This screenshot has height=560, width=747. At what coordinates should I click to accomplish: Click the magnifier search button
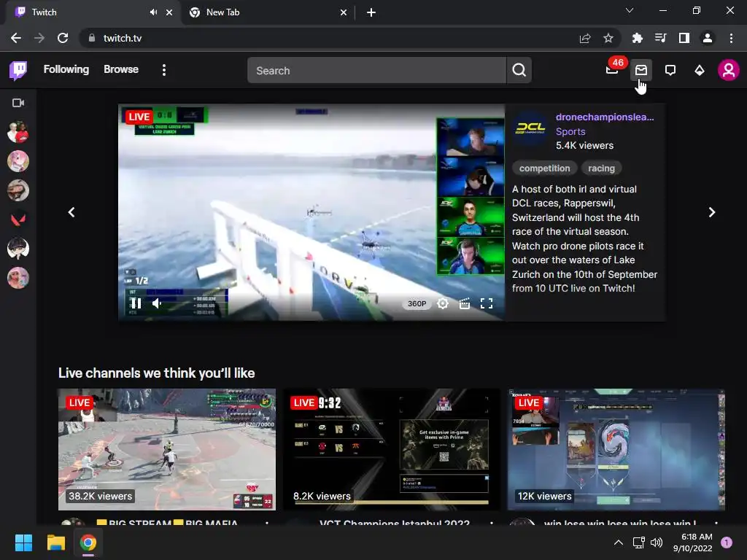(x=519, y=71)
